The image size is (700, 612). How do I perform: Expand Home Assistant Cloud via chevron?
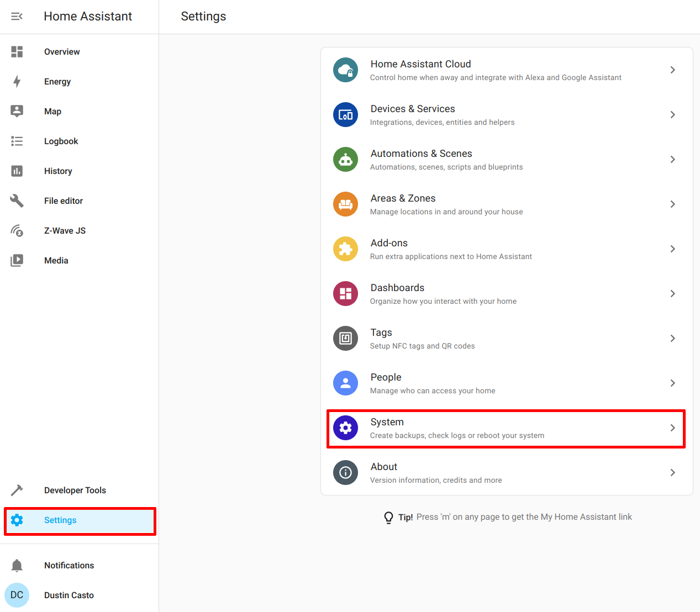click(673, 70)
